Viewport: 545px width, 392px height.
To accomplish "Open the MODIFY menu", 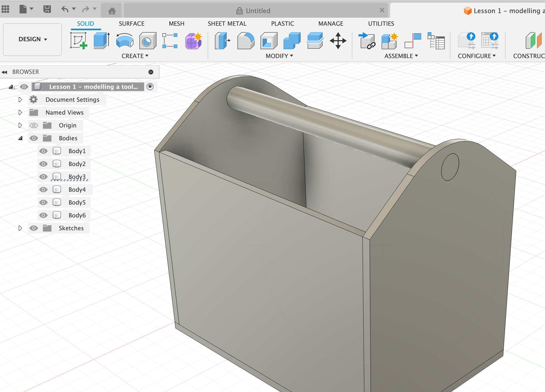I will click(279, 56).
